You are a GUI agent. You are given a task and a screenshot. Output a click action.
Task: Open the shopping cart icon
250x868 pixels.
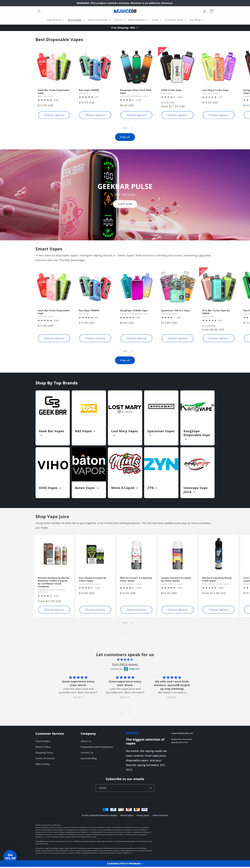pyautogui.click(x=212, y=11)
